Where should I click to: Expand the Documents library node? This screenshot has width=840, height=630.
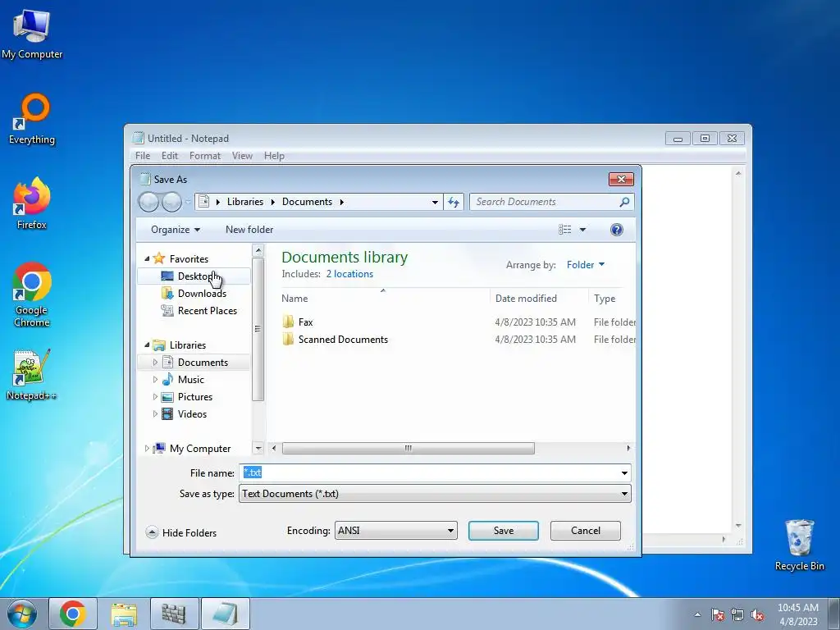[155, 362]
